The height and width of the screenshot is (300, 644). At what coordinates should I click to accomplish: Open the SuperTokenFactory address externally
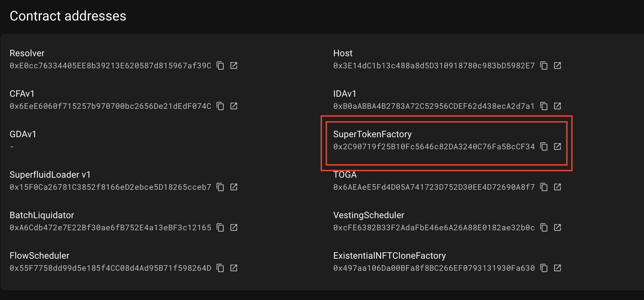tap(558, 146)
